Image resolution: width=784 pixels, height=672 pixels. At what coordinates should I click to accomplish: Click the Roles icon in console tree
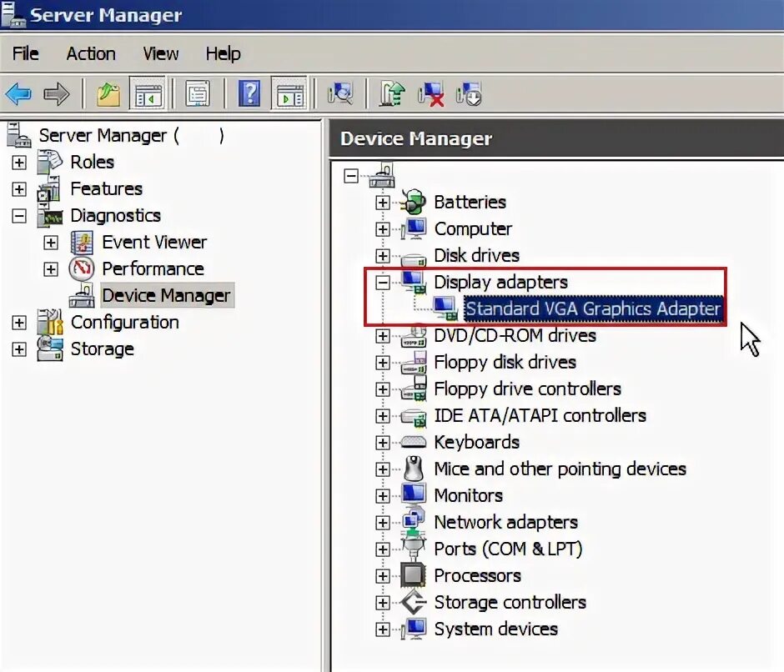pyautogui.click(x=49, y=162)
